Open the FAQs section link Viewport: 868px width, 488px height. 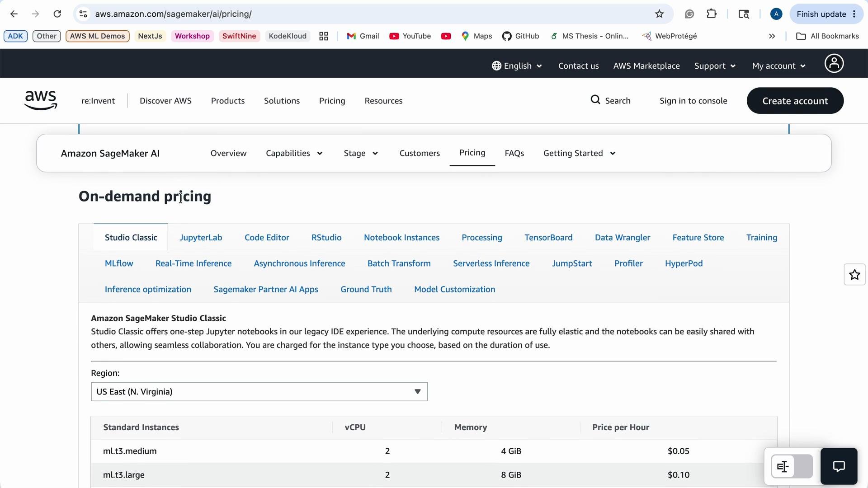[514, 153]
